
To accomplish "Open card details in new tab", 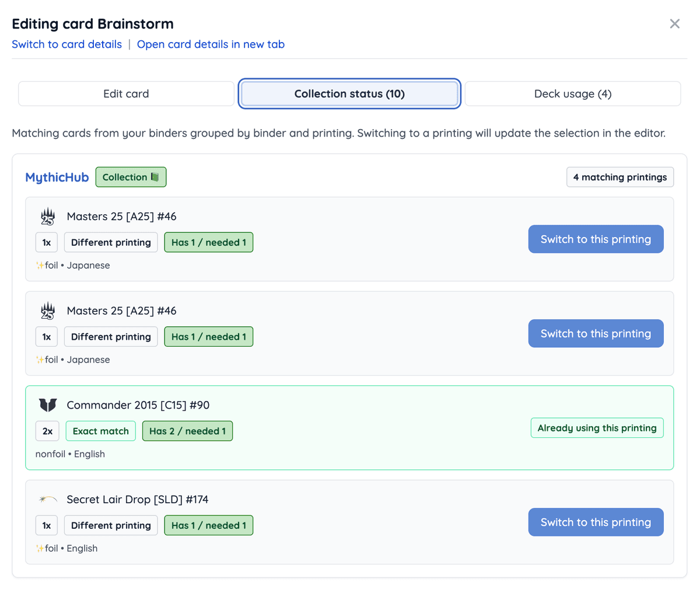I will 211,44.
